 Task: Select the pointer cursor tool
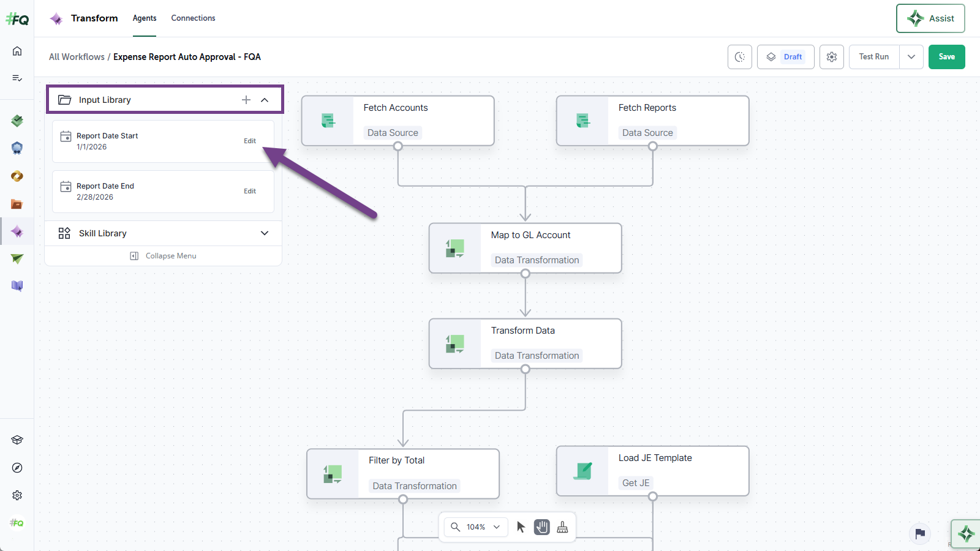pos(521,527)
